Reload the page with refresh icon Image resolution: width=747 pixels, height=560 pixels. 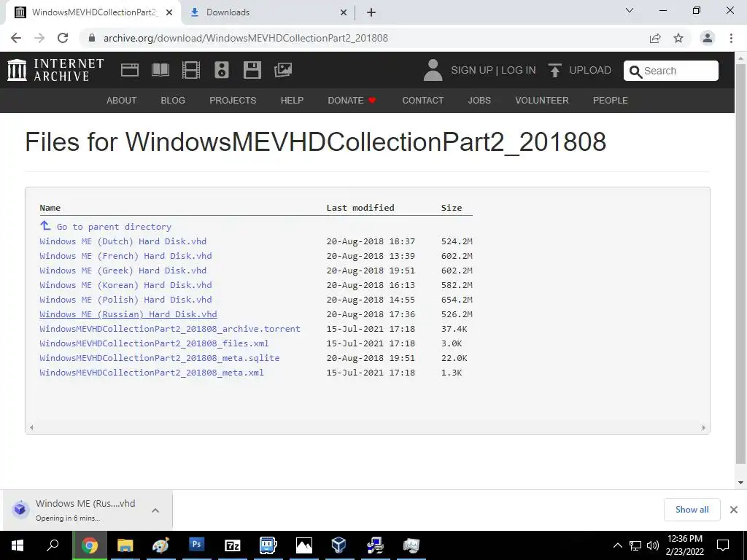click(x=63, y=38)
